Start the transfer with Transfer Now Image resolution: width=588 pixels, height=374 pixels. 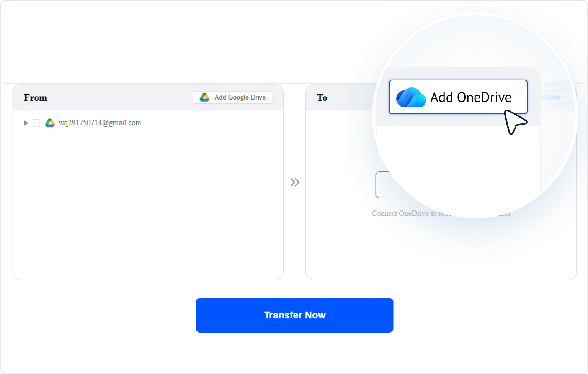(294, 315)
